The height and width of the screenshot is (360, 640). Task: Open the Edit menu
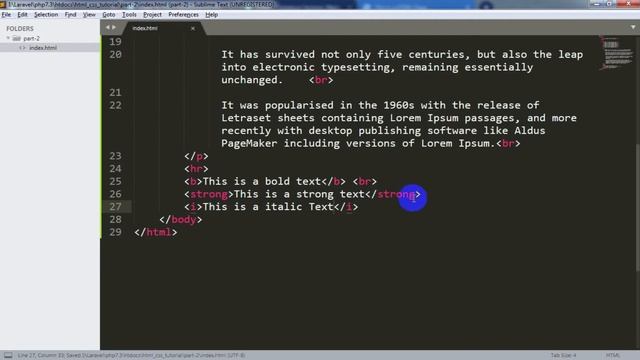22,15
